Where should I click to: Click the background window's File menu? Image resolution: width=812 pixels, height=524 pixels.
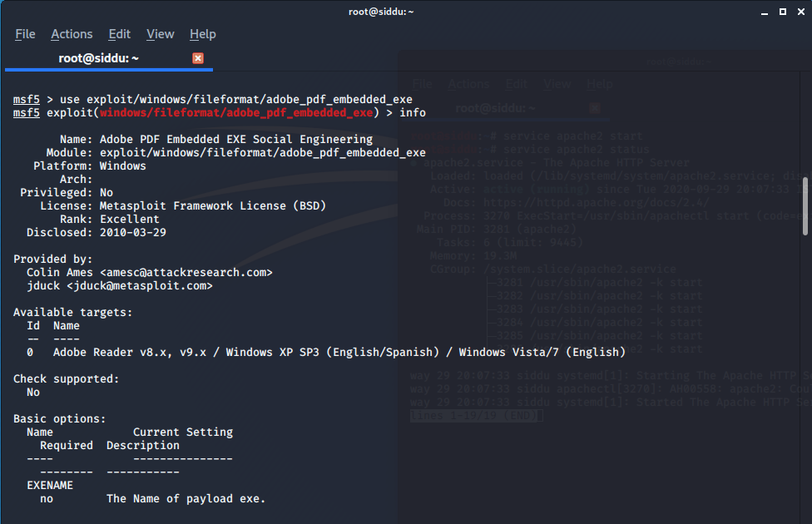(x=422, y=84)
